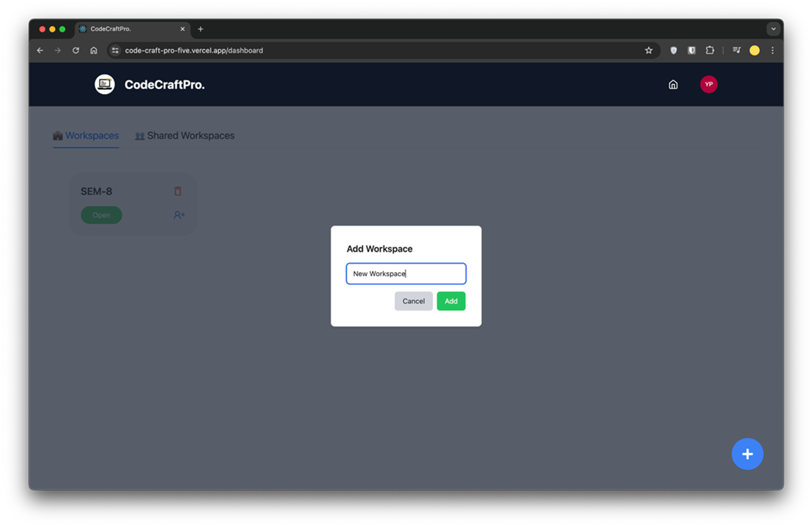The image size is (812, 527).
Task: Close the CodeCraftPro browser tab
Action: (x=182, y=29)
